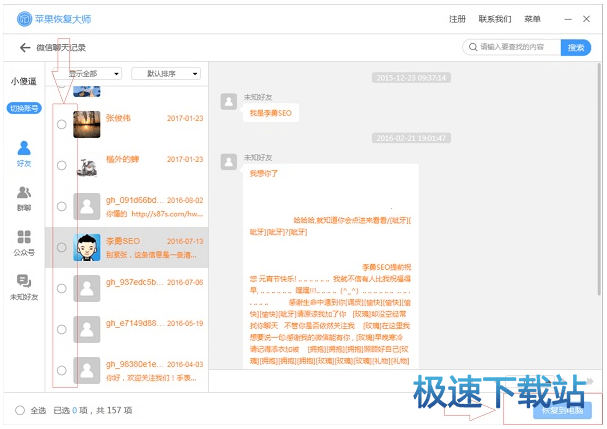Select the radio button for gh_98380e1e
This screenshot has width=607, height=429.
click(x=62, y=371)
